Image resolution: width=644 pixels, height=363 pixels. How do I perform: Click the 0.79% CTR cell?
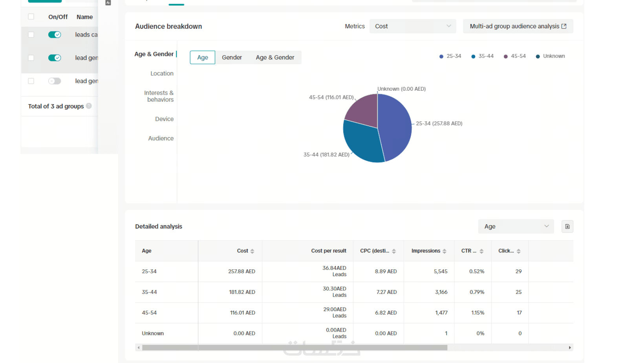point(477,292)
